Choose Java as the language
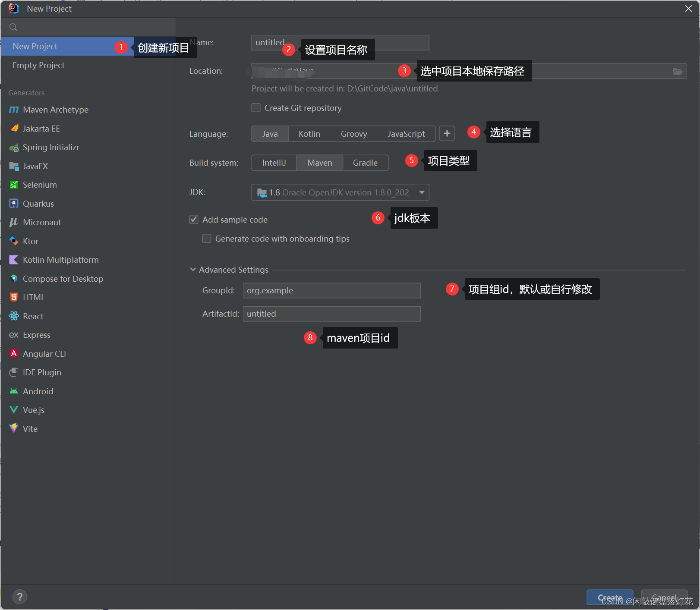The height and width of the screenshot is (610, 700). pyautogui.click(x=270, y=134)
